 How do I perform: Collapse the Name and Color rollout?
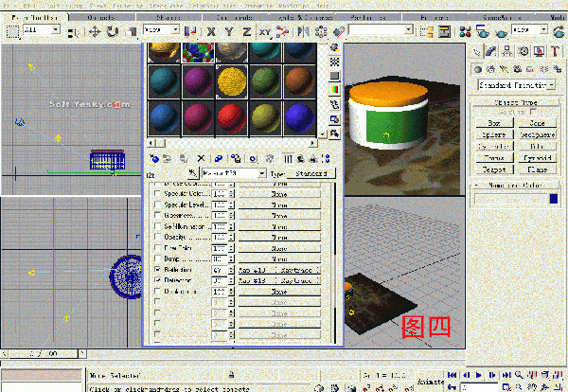[x=515, y=186]
